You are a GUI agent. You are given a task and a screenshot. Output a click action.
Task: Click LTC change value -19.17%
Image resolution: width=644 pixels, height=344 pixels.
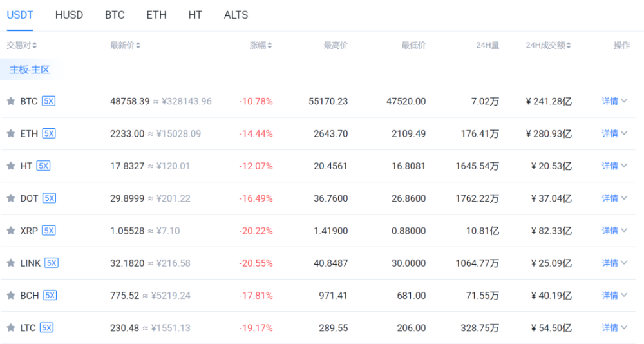coord(256,328)
